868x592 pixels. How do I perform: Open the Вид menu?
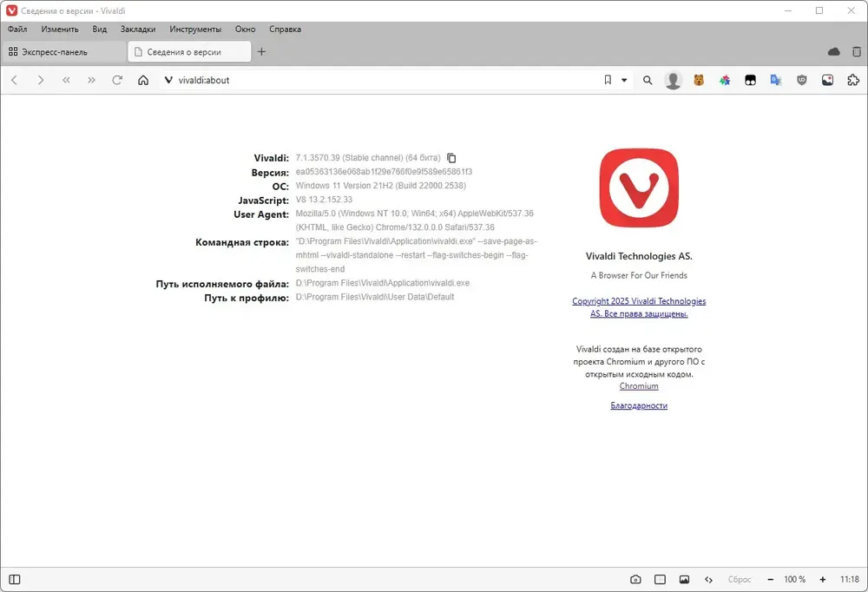click(100, 30)
